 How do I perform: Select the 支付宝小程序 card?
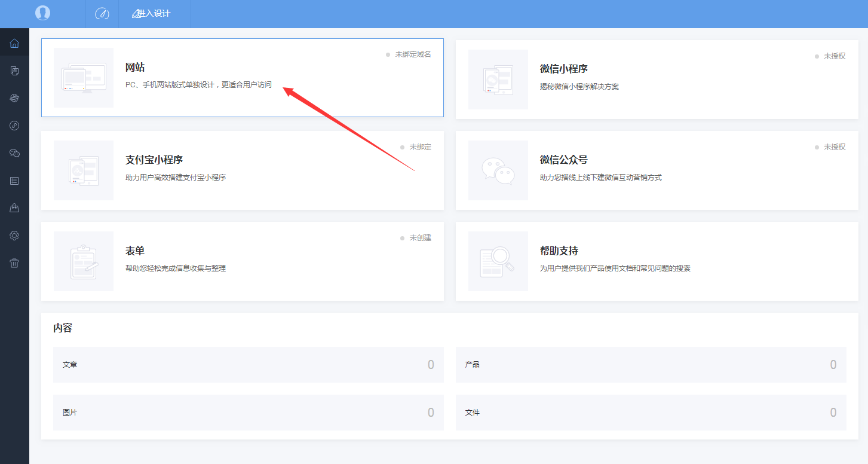coord(242,170)
